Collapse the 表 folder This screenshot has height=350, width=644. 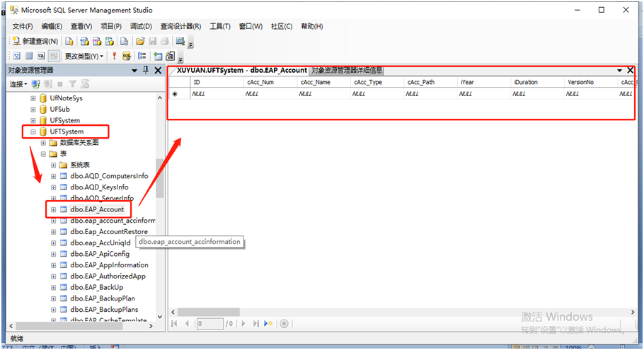(44, 154)
